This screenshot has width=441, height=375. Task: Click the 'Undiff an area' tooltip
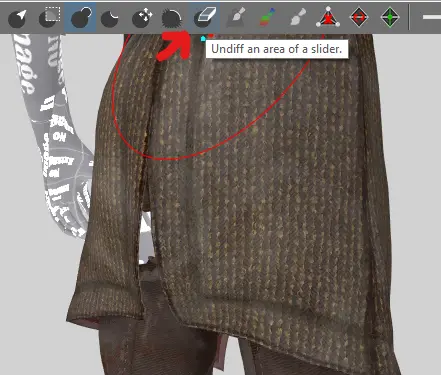coord(277,49)
